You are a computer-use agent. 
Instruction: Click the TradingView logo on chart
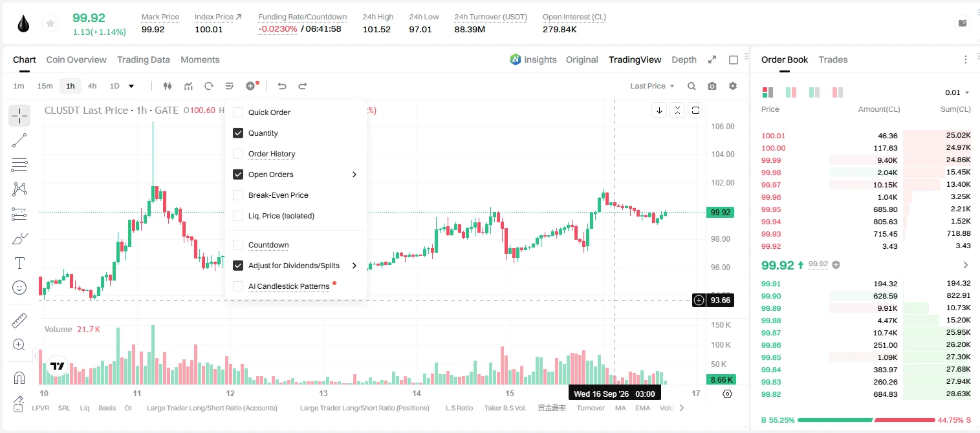58,366
